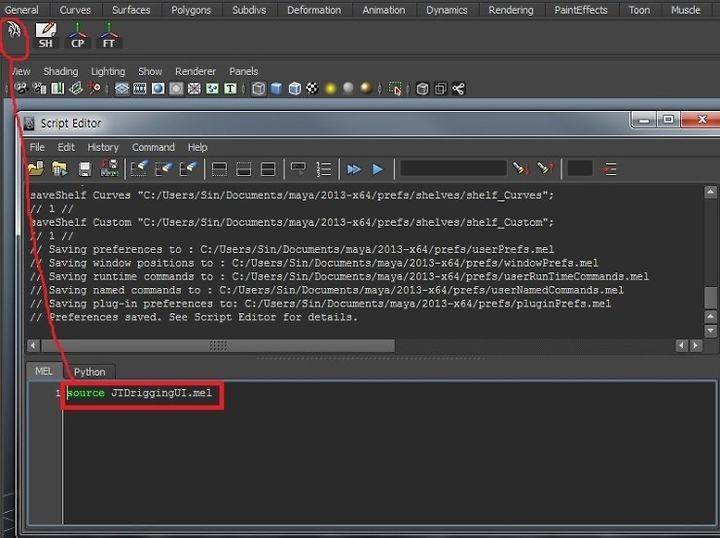Click the history vertical scrollbar up arrow
720x538 pixels.
(710, 192)
